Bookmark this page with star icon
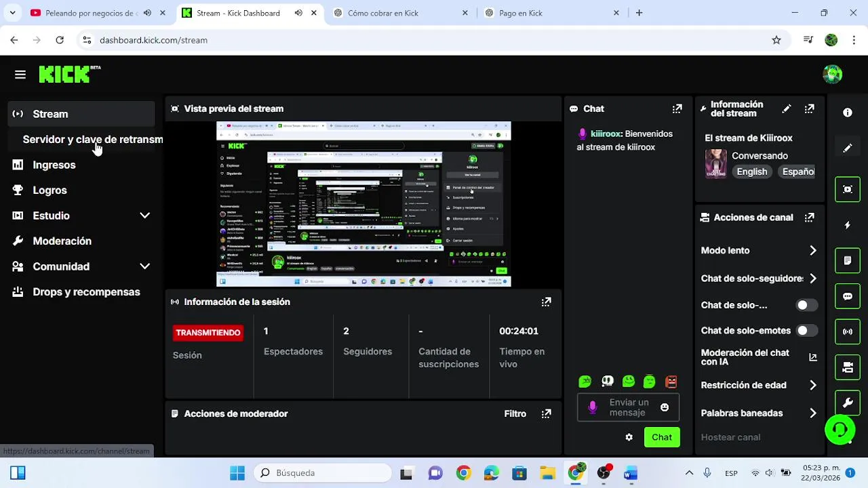 click(776, 40)
